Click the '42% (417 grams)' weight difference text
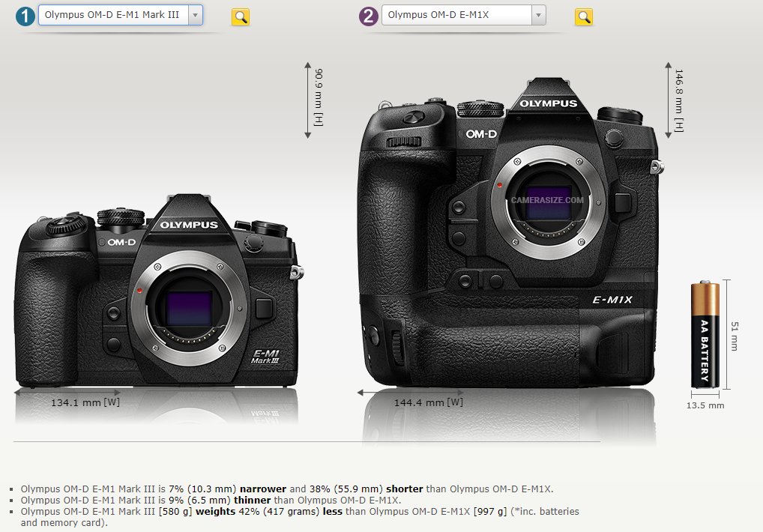The height and width of the screenshot is (532, 763). tap(280, 512)
